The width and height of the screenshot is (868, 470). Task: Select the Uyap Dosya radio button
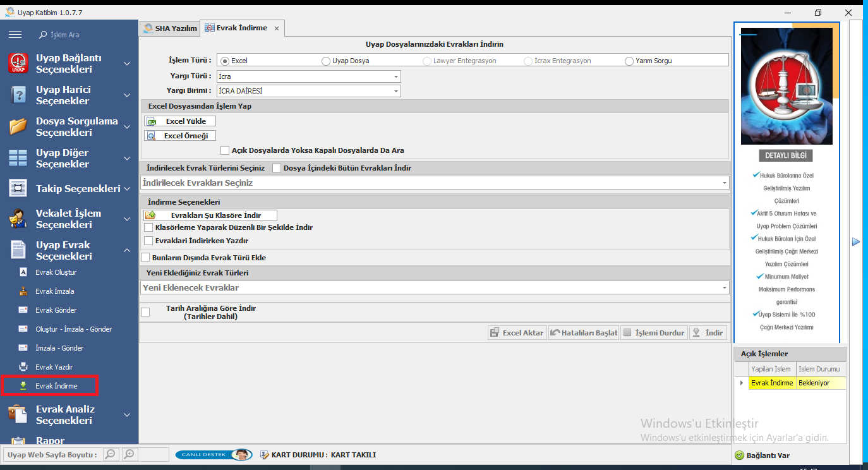click(x=326, y=61)
